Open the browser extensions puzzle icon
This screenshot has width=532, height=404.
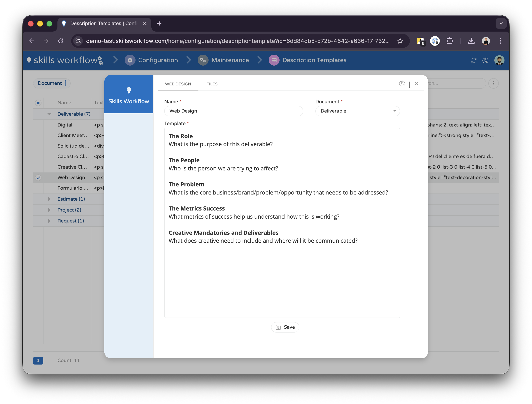[x=449, y=41]
